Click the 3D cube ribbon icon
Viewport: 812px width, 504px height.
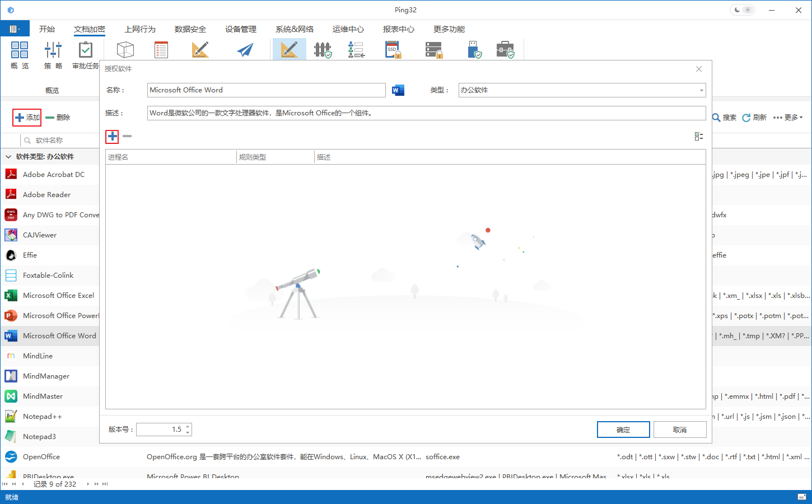(125, 50)
